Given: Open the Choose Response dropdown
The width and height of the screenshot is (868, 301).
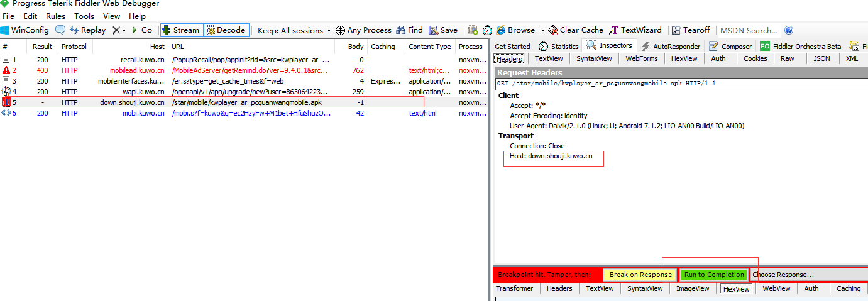Looking at the screenshot, I should [810, 275].
